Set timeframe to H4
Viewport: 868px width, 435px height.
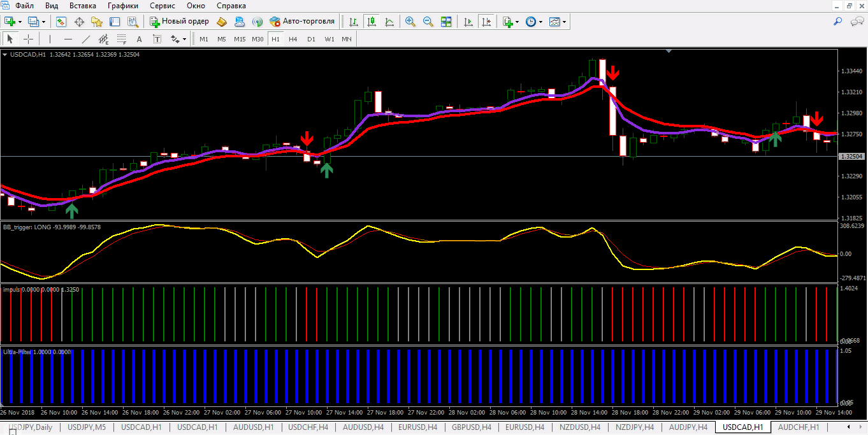(293, 39)
